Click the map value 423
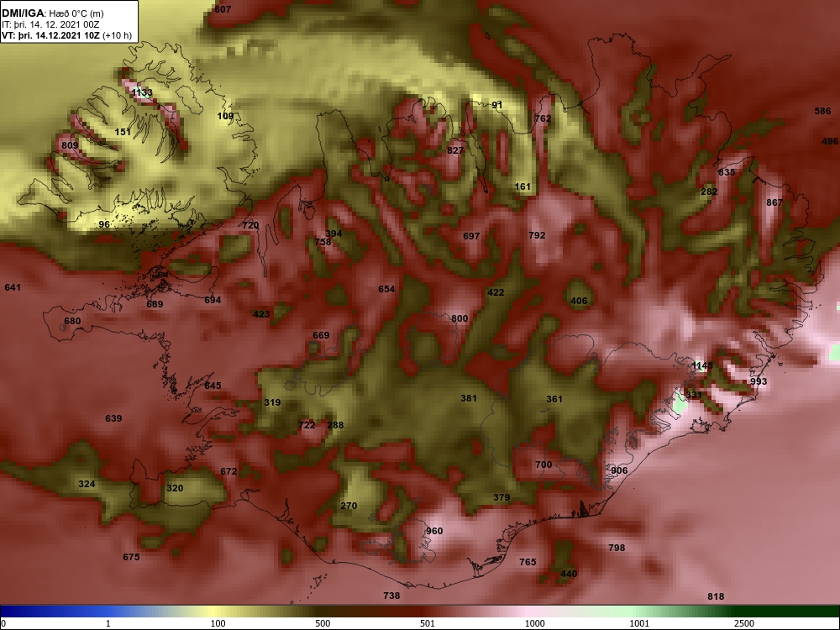Viewport: 840px width, 630px height. pos(261,314)
